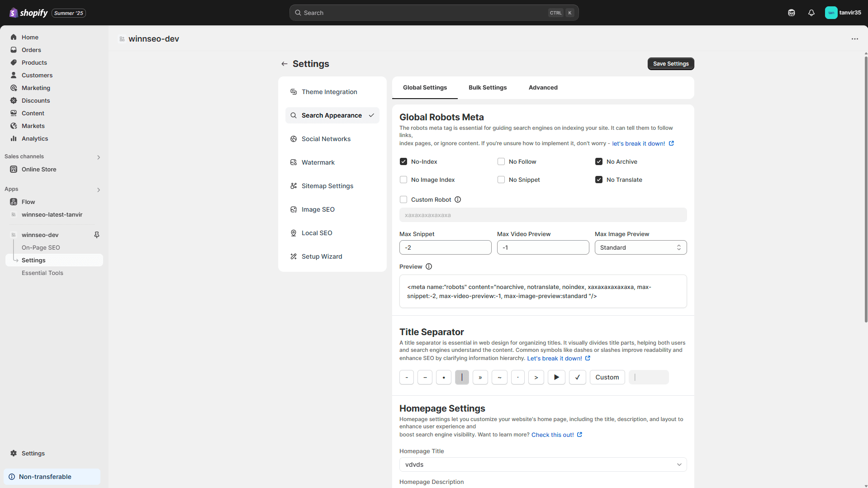Click the Save Settings button
This screenshot has width=868, height=488.
(x=670, y=64)
